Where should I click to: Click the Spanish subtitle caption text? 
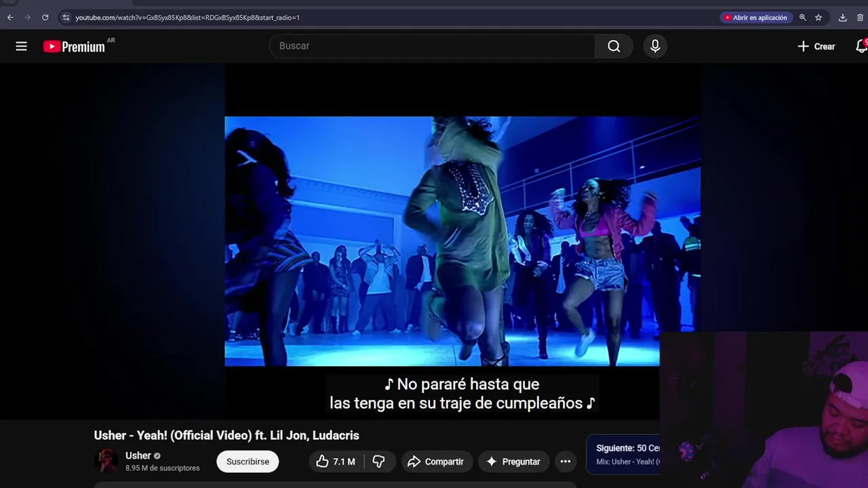(x=462, y=394)
